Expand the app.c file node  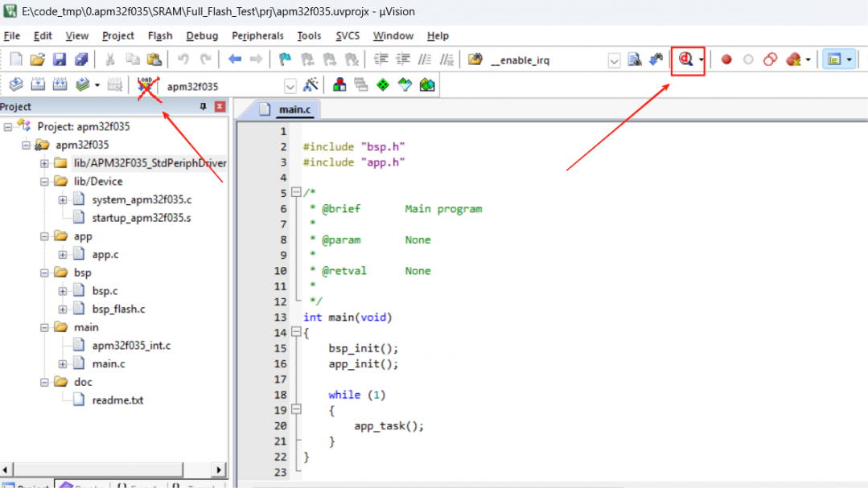pos(63,255)
